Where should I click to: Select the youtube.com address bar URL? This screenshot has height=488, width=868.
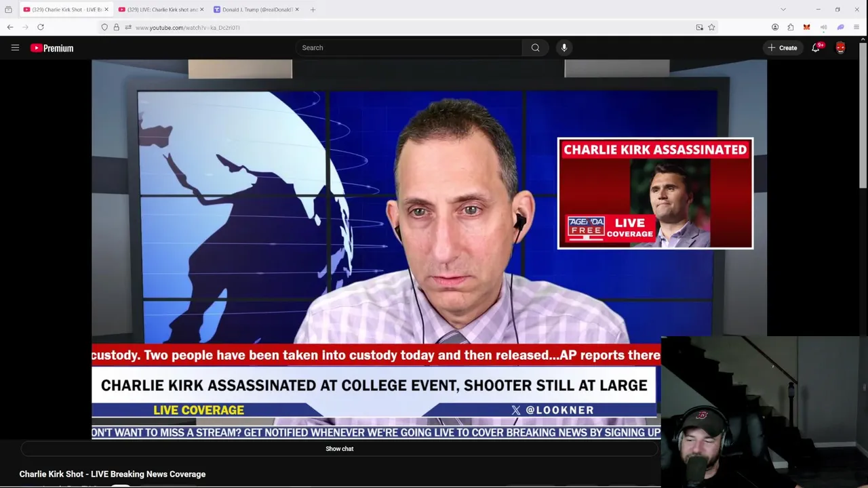point(187,28)
